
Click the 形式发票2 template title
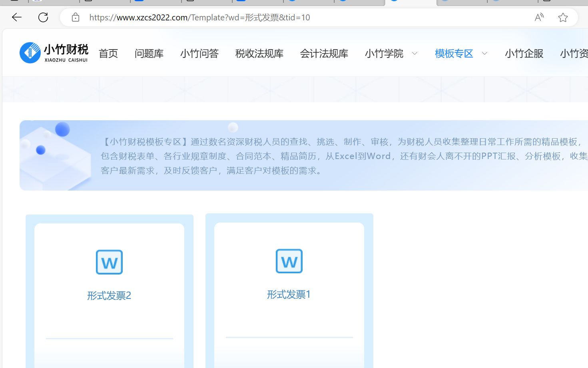[x=109, y=296]
